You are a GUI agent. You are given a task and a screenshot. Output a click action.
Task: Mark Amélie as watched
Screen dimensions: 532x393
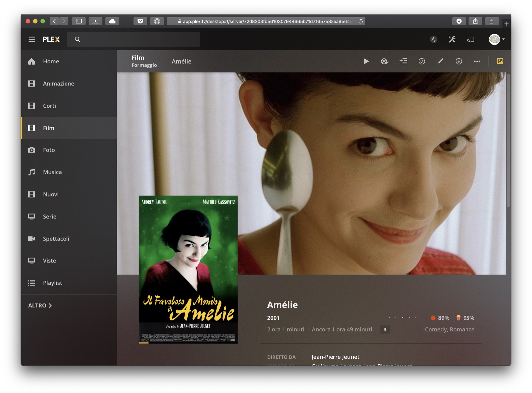point(422,61)
